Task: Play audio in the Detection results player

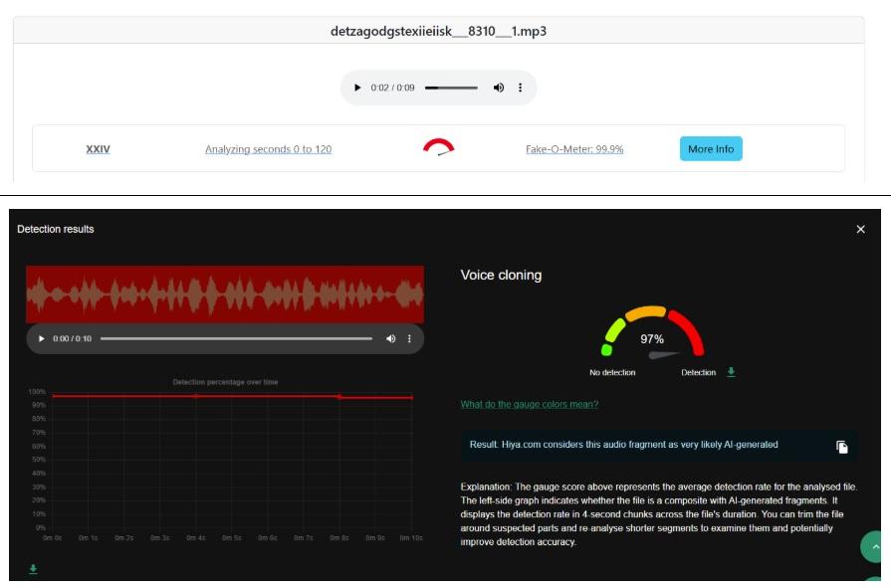Action: 41,339
